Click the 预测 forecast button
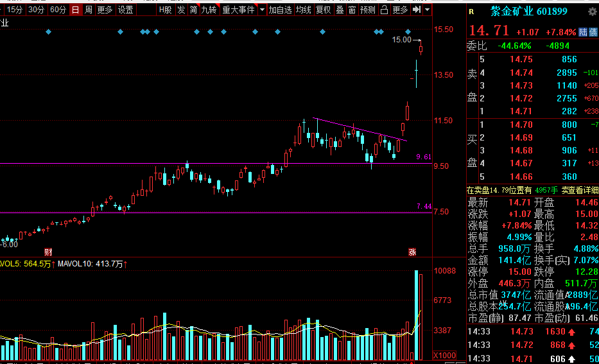This screenshot has height=364, width=599. click(x=368, y=10)
